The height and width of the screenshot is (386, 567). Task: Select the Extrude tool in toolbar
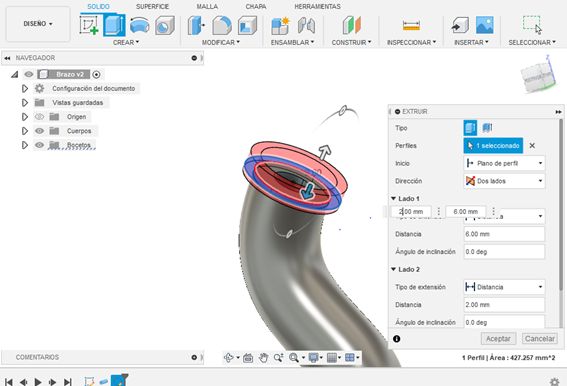pos(114,25)
